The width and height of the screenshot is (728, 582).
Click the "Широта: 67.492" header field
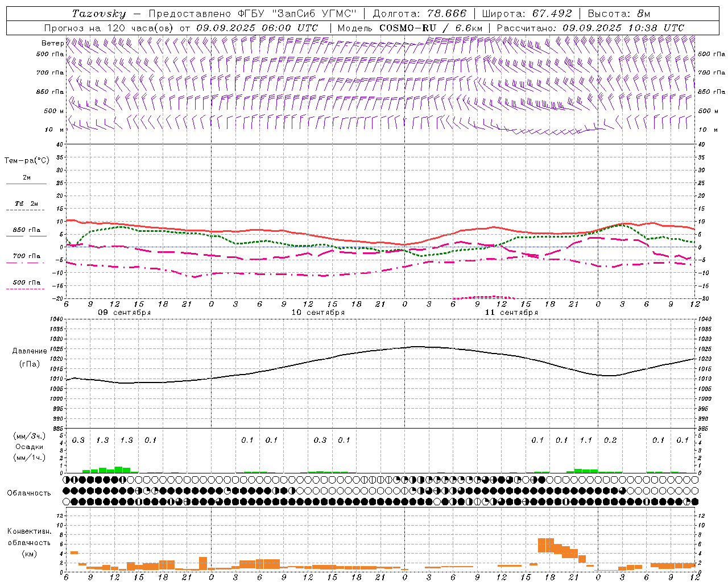[x=527, y=14]
